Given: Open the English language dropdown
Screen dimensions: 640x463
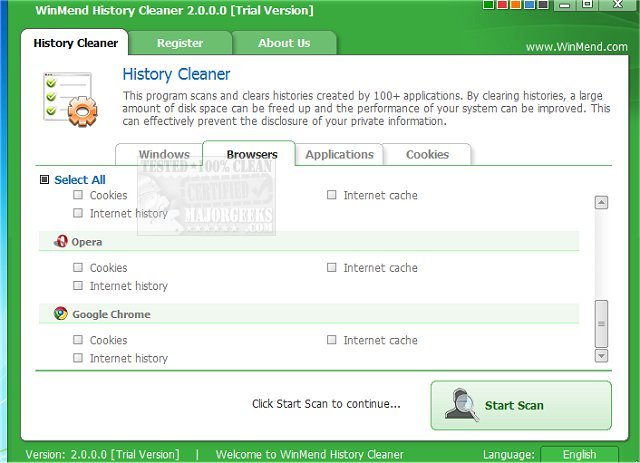Looking at the screenshot, I should pyautogui.click(x=579, y=454).
